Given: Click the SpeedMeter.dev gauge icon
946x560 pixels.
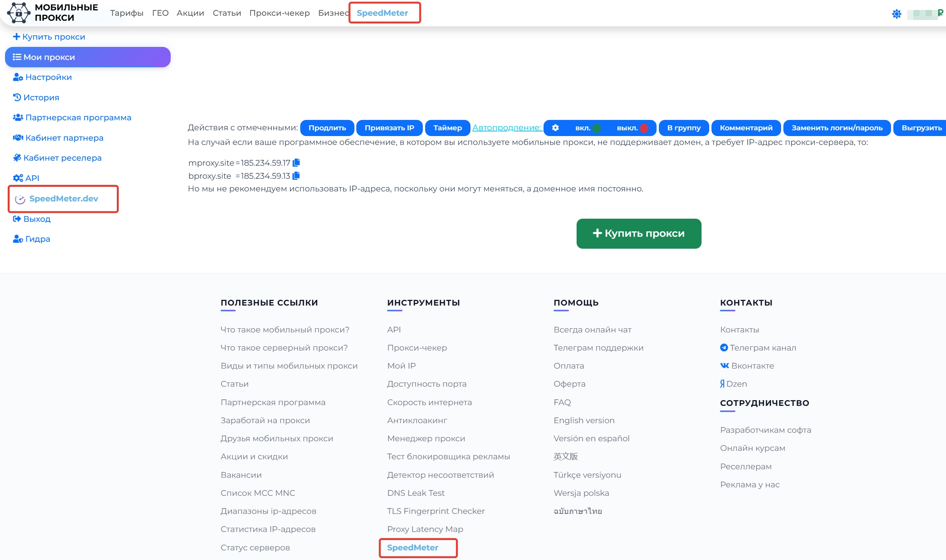Looking at the screenshot, I should (x=20, y=199).
